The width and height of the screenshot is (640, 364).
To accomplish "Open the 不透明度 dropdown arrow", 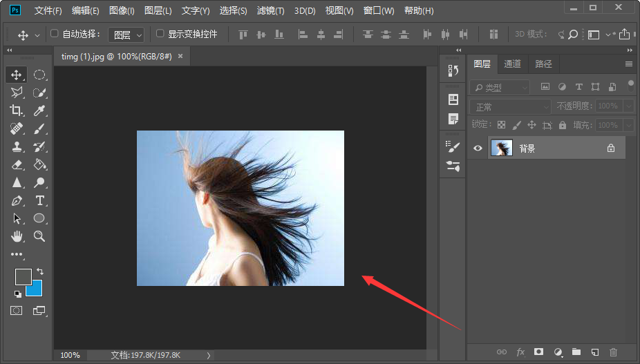I will [x=628, y=106].
